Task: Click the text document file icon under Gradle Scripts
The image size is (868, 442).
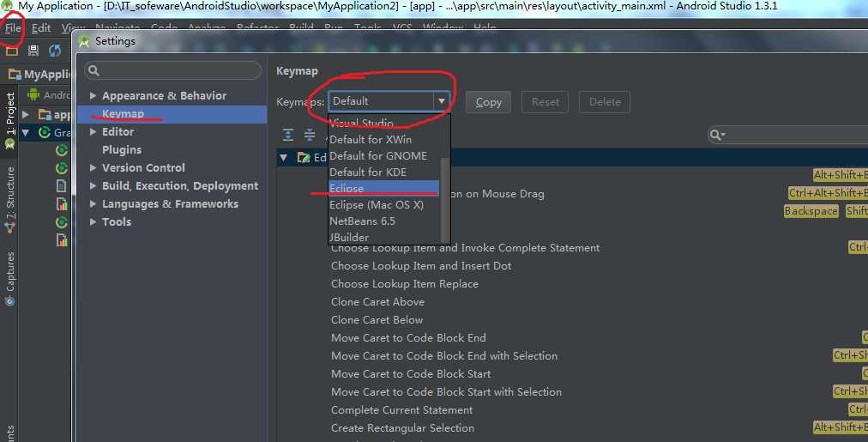Action: (62, 186)
